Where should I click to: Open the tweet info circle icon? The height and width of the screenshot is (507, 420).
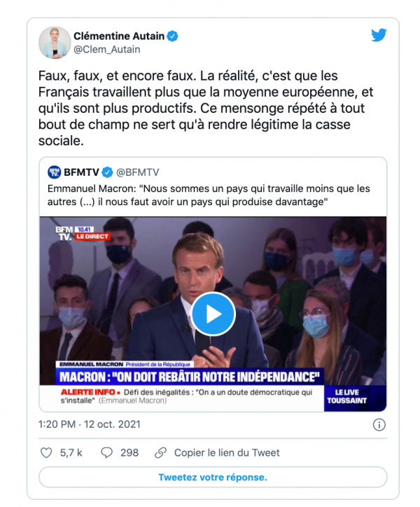click(x=379, y=424)
